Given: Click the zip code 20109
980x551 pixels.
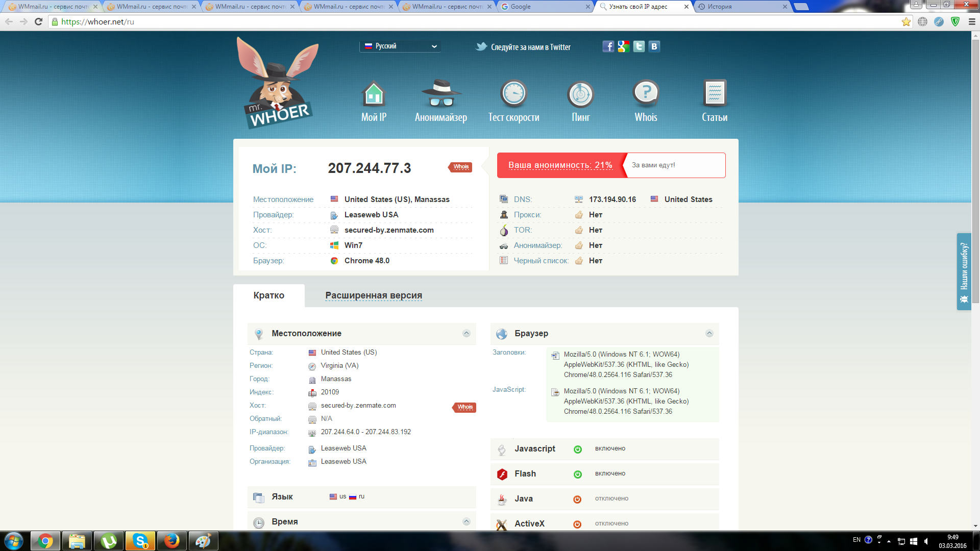Looking at the screenshot, I should [x=330, y=392].
